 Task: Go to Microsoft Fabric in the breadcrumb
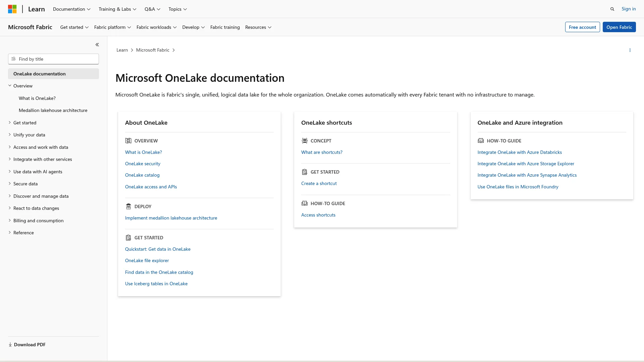click(153, 50)
